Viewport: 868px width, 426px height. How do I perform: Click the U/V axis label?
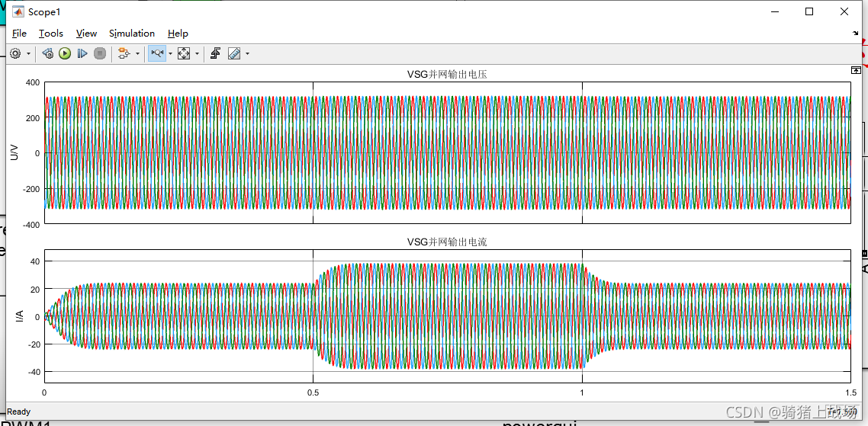(15, 152)
